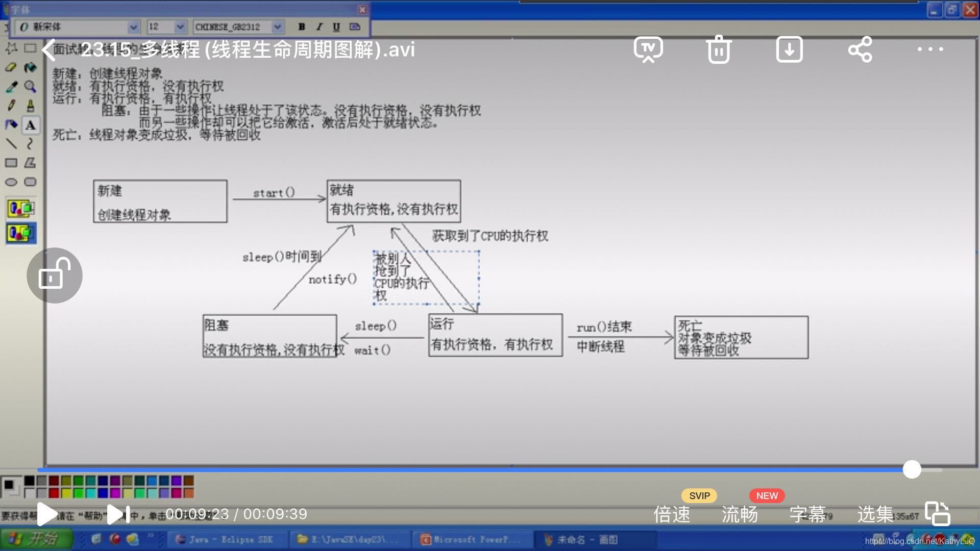Toggle bold in font toolbar

[x=302, y=27]
